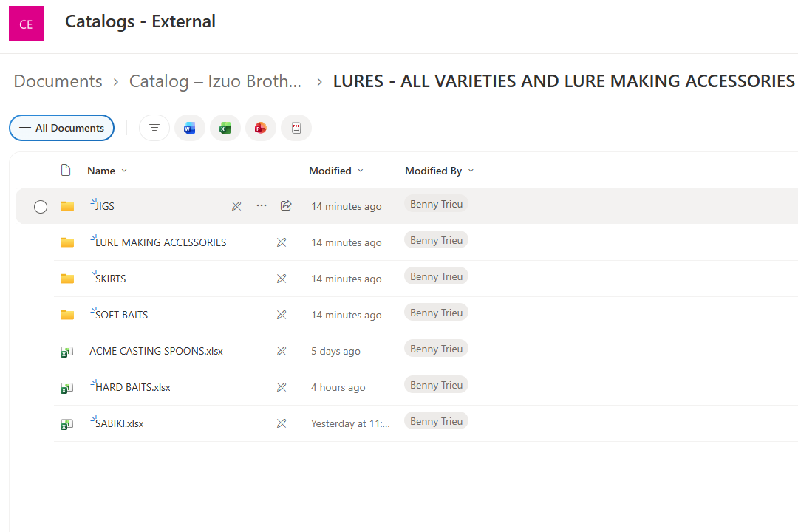Image resolution: width=798 pixels, height=532 pixels.
Task: Click the SKIRTS folder icon
Action: (67, 279)
